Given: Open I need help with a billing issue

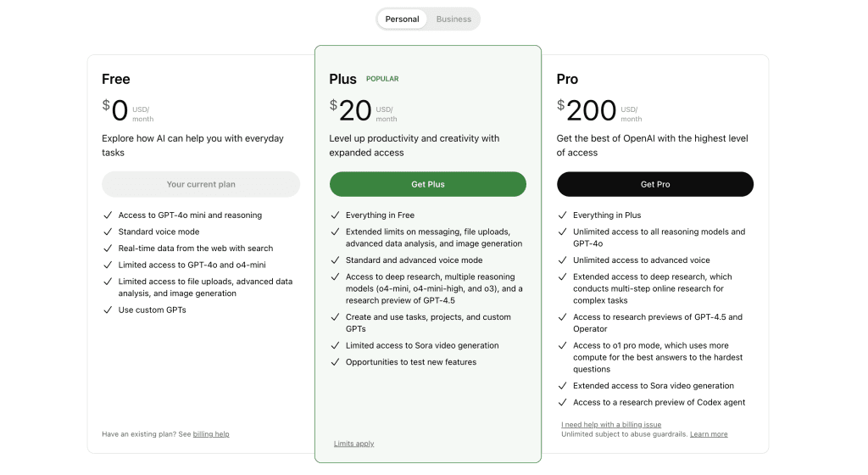Looking at the screenshot, I should coord(611,425).
